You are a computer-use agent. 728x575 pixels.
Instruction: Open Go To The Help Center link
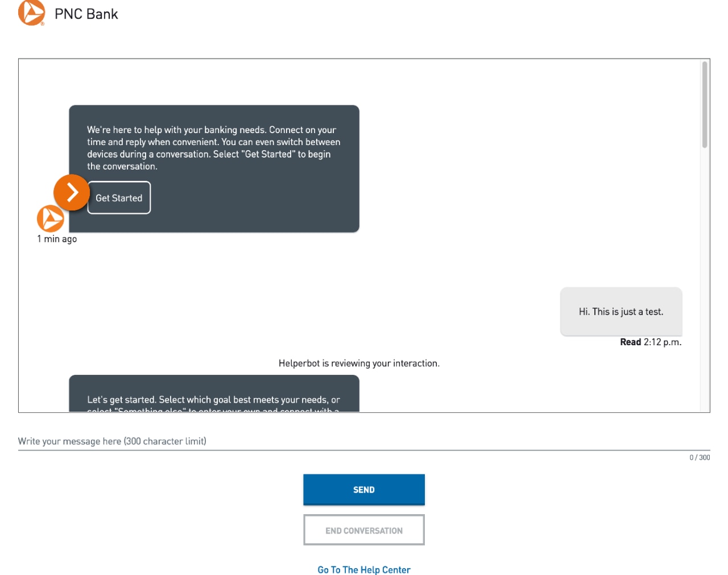tap(364, 569)
